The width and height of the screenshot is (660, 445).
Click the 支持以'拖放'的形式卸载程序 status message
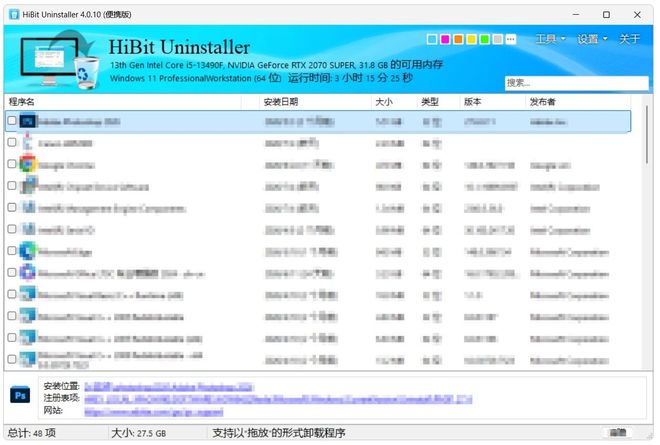pyautogui.click(x=279, y=433)
